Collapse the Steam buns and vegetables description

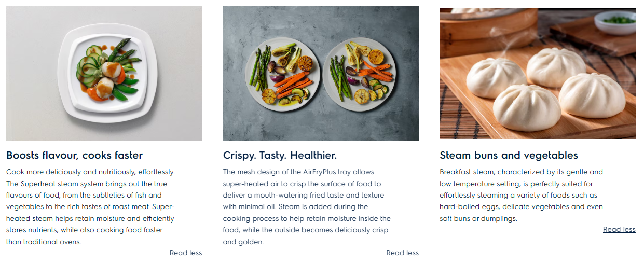point(619,230)
